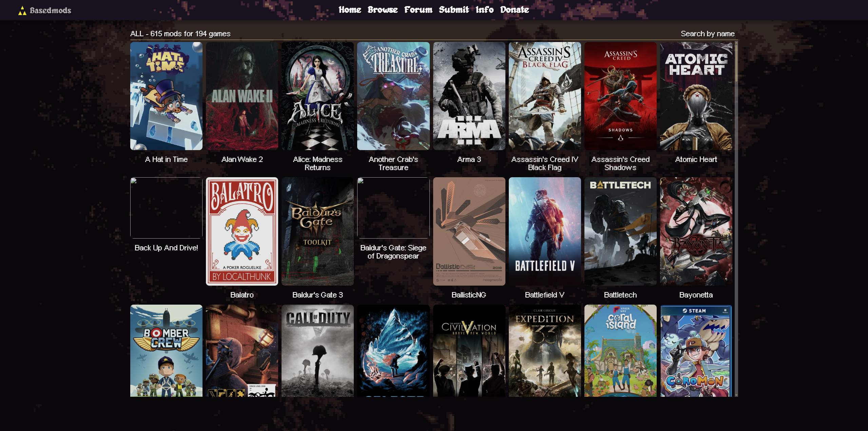The image size is (868, 431).
Task: Click the "ALL - 615 mods for 194 games" heading
Action: click(180, 34)
